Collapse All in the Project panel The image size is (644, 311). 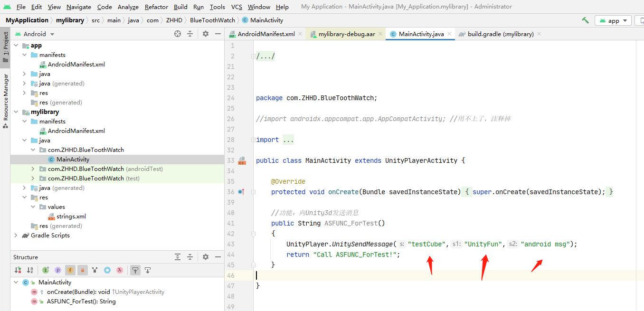pyautogui.click(x=191, y=34)
